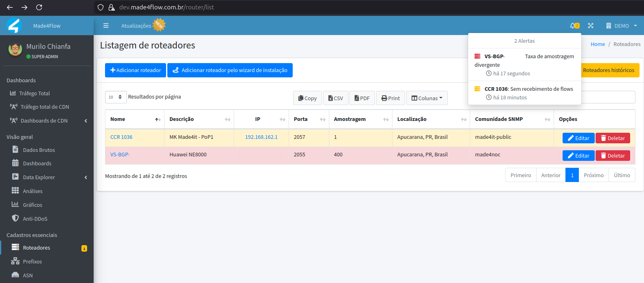Open Gráficos in the sidebar
Viewport: 644px width, 283px height.
[33, 205]
